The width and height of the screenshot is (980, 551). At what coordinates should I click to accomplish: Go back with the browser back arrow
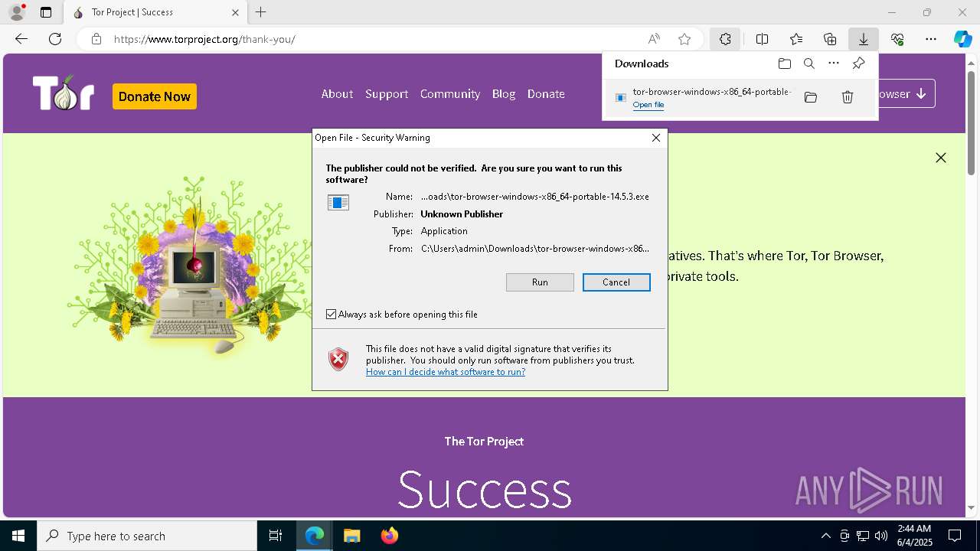click(x=21, y=39)
